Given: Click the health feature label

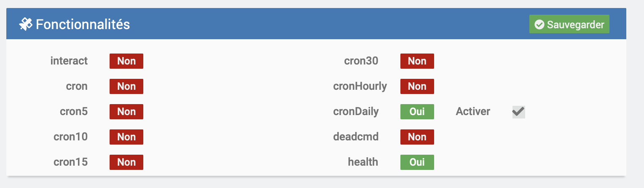Looking at the screenshot, I should tap(363, 162).
